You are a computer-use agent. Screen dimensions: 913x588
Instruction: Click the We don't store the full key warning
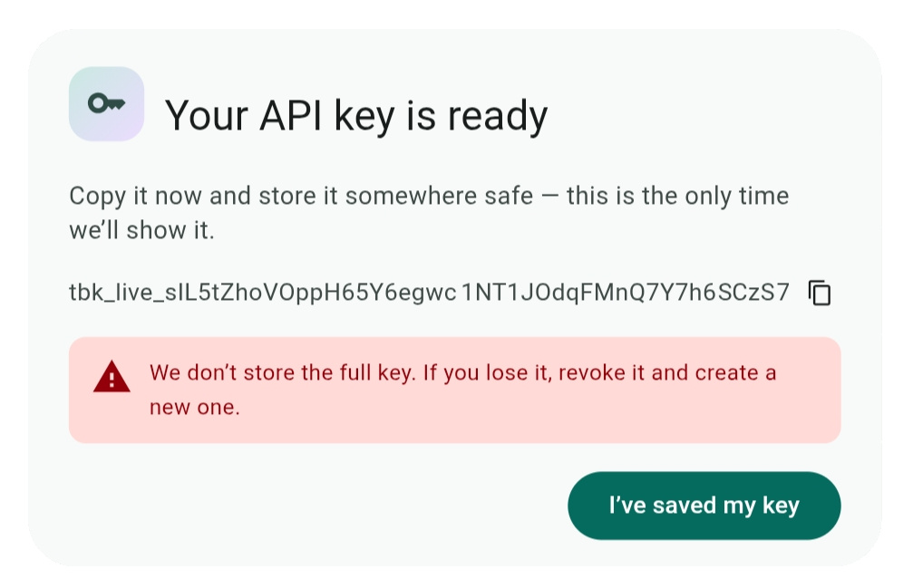[x=463, y=390]
